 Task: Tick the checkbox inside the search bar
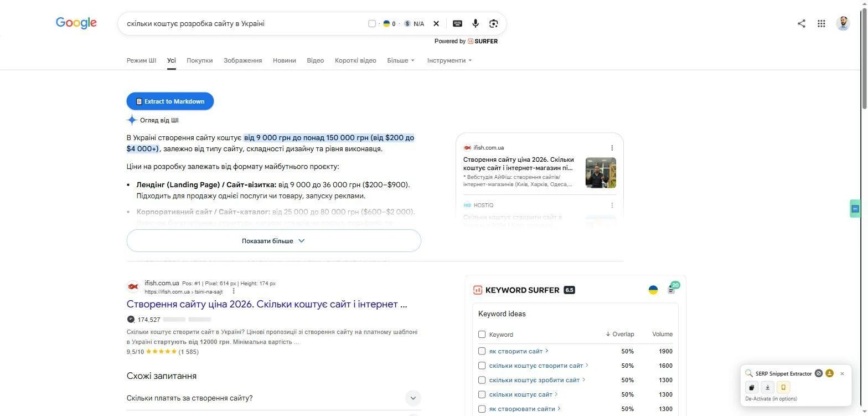click(372, 23)
